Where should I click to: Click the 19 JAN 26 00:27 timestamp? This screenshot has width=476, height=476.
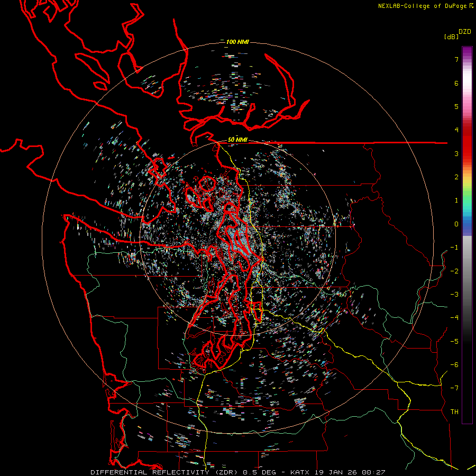tap(350, 472)
